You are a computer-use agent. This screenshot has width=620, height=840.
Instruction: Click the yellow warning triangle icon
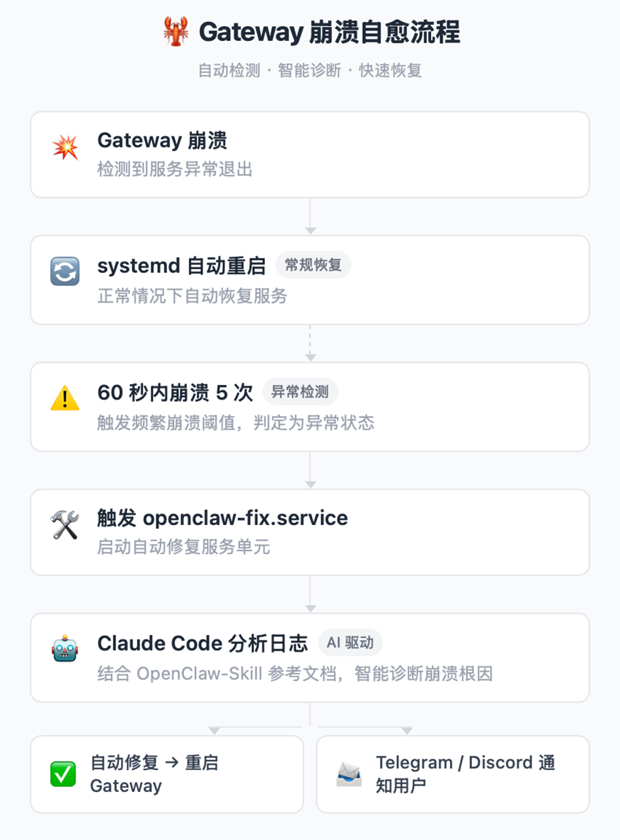pyautogui.click(x=65, y=398)
